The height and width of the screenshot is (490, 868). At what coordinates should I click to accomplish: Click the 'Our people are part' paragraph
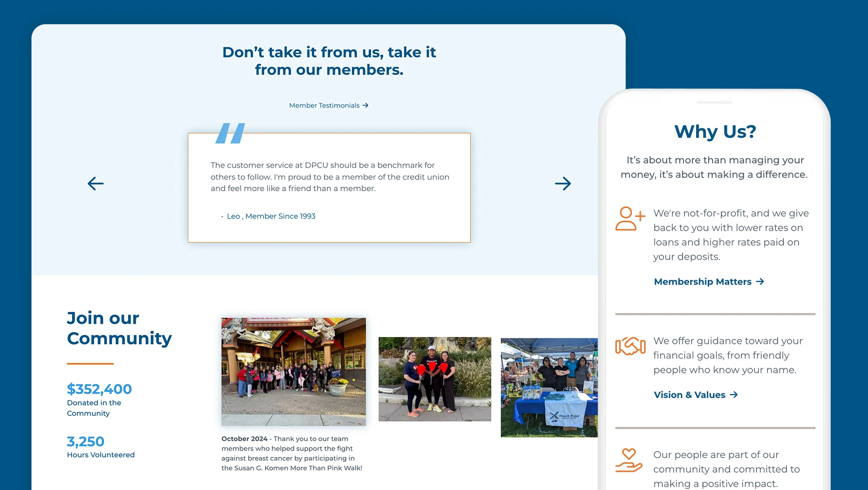tap(727, 469)
